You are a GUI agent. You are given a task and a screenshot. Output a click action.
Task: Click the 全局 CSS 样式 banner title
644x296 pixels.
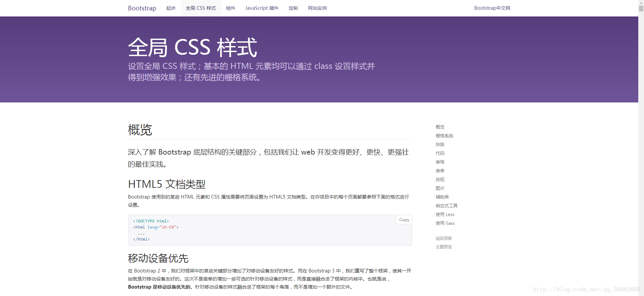[x=193, y=47]
